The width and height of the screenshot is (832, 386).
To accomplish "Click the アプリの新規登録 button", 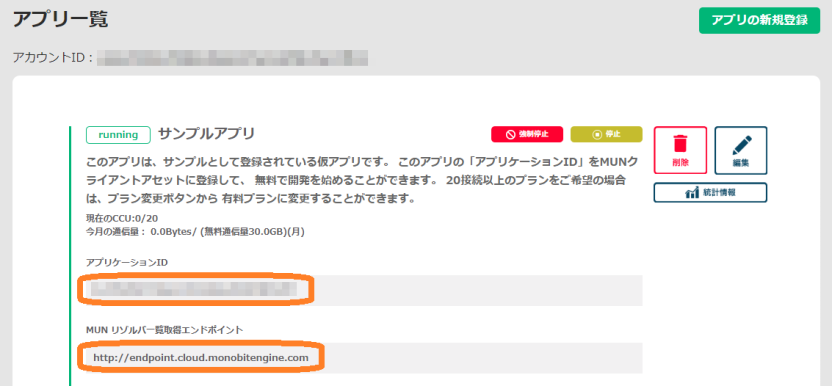I will [759, 21].
